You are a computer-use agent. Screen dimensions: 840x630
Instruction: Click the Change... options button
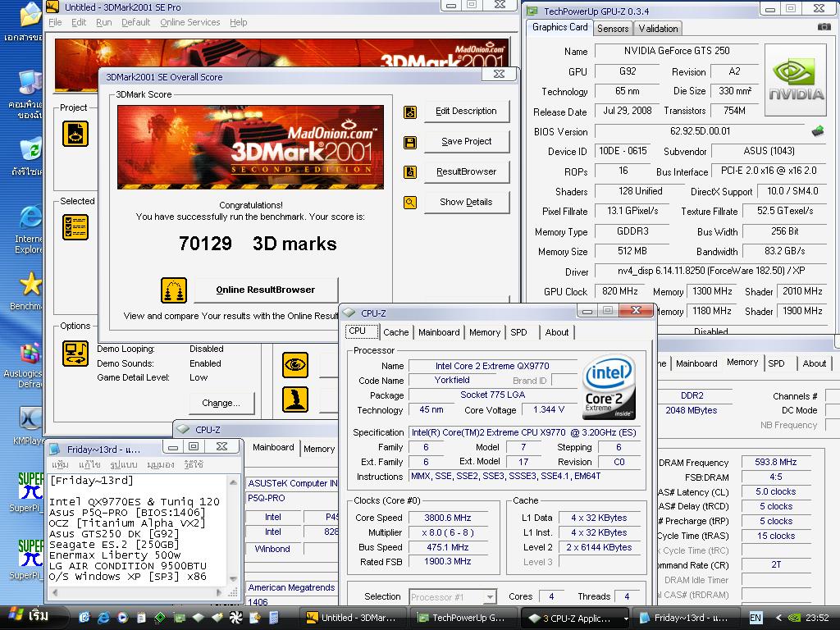click(221, 403)
